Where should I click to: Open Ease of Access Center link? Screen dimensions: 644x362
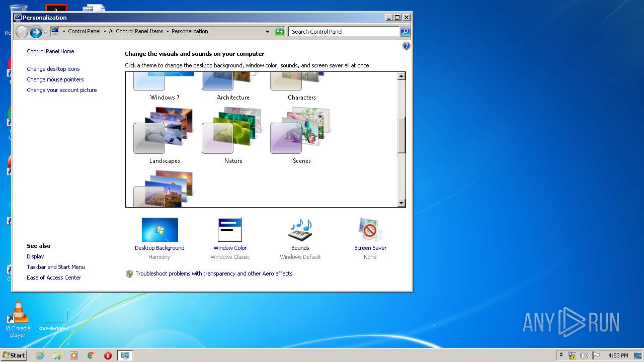point(54,278)
